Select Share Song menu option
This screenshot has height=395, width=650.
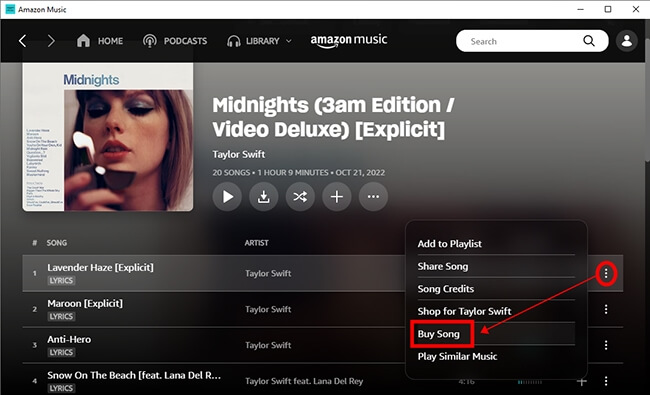443,267
